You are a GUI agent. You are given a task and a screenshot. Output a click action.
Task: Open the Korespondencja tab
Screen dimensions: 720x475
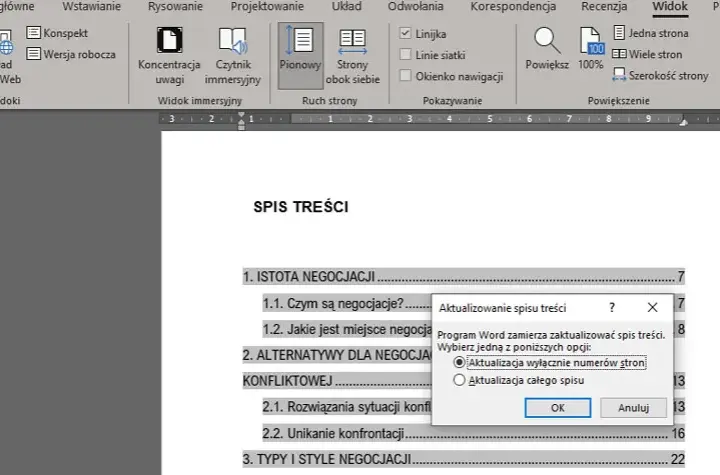pos(513,6)
